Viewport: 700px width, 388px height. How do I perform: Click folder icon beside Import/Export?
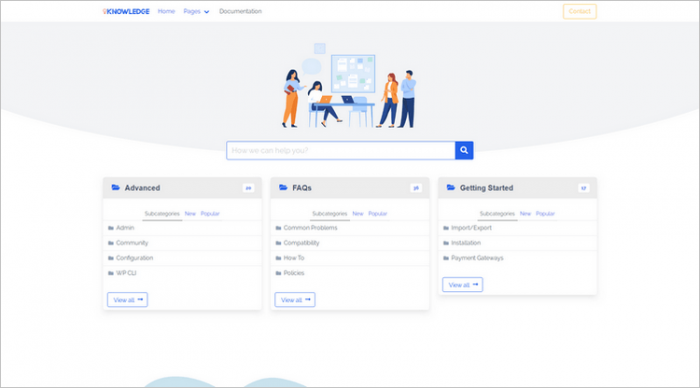coord(446,228)
